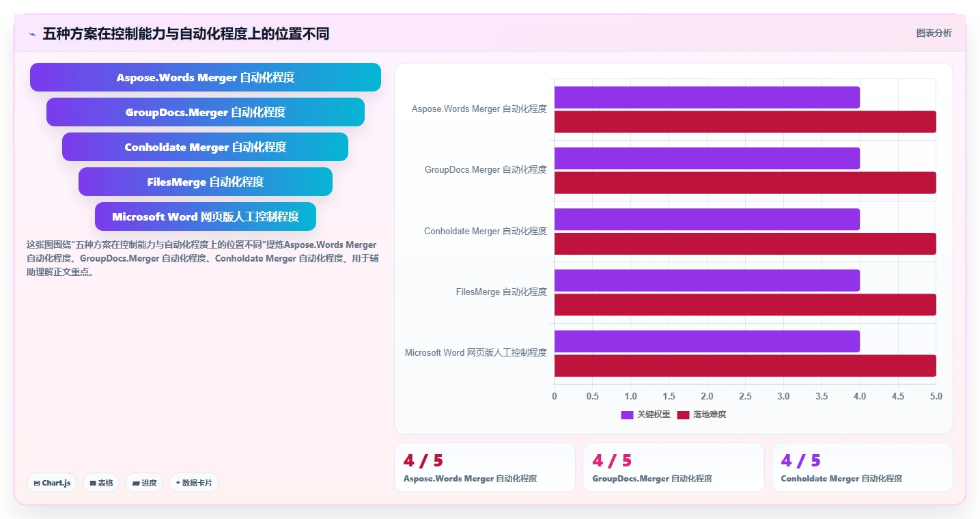Click the Chart.js tag chip
This screenshot has width=980, height=519.
(x=53, y=483)
